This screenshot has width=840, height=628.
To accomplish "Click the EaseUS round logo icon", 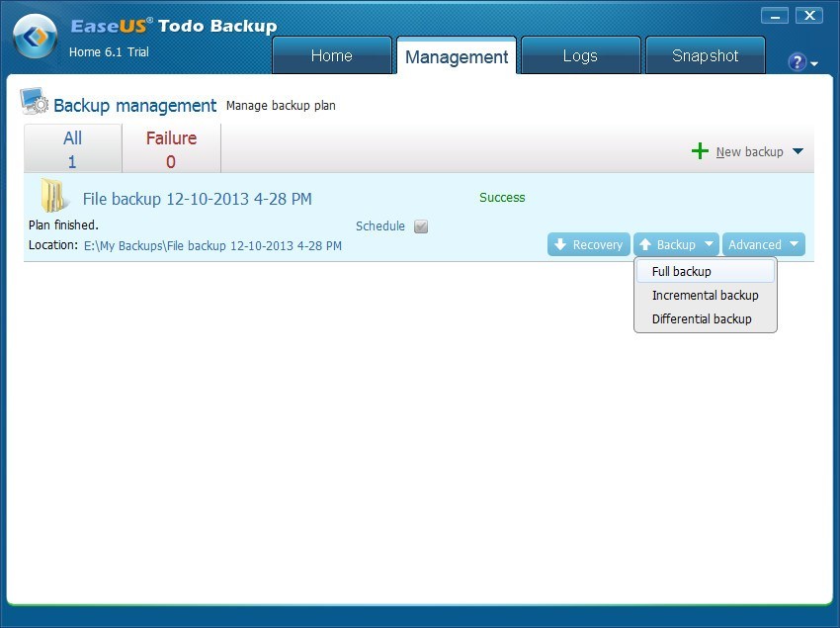I will pos(36,37).
